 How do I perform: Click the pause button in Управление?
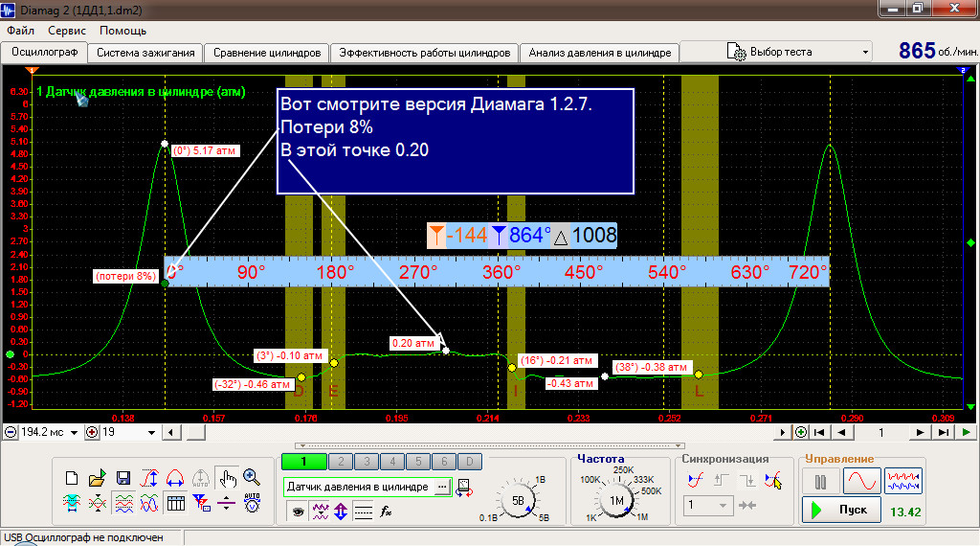[x=820, y=481]
